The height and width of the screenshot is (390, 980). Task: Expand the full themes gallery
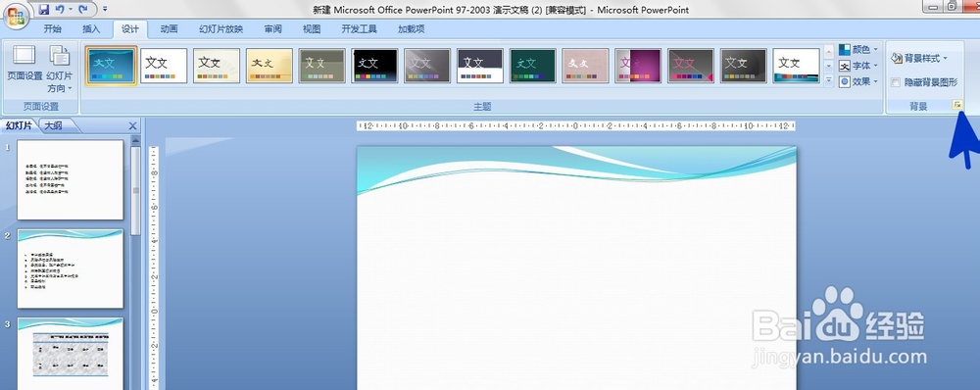pos(829,80)
